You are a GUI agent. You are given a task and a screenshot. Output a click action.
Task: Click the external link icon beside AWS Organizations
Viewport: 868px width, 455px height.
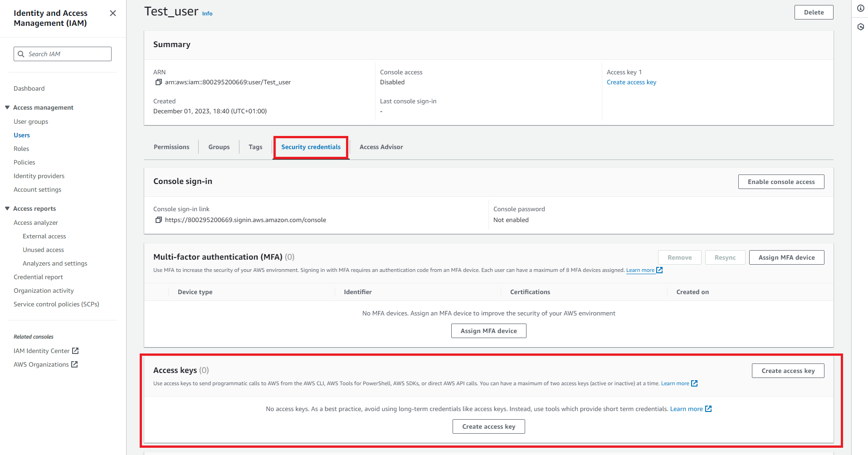[x=75, y=364]
